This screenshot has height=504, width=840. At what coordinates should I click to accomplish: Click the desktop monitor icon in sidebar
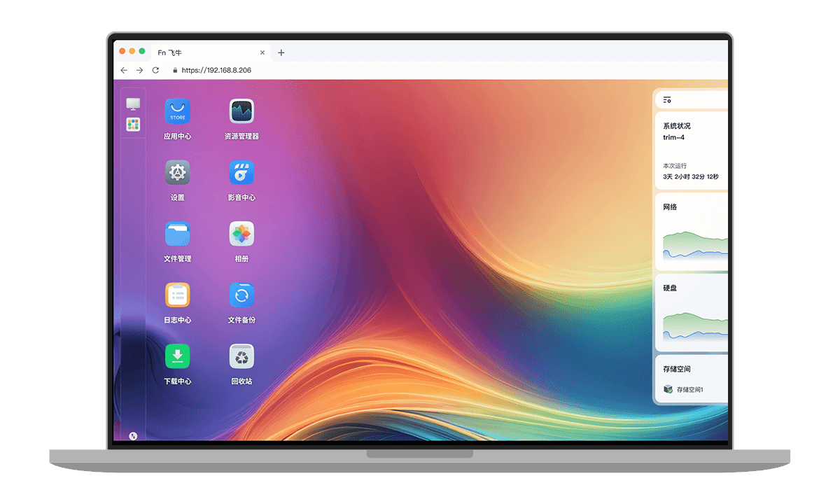pos(133,104)
